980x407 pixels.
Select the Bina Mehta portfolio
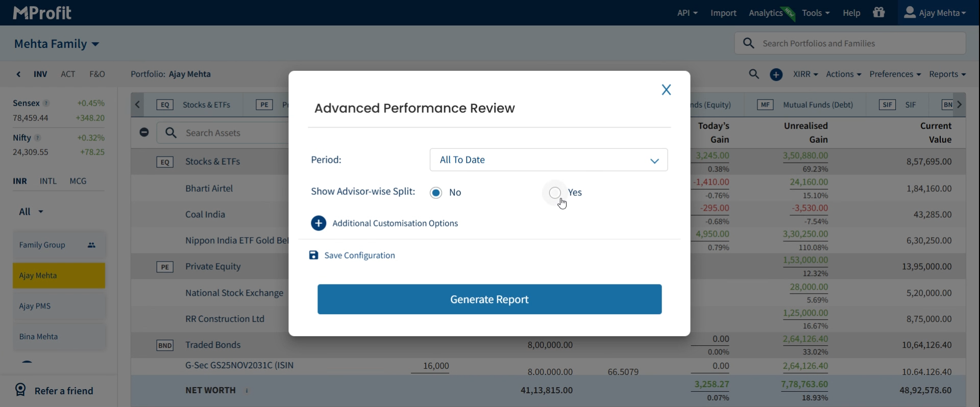point(59,337)
